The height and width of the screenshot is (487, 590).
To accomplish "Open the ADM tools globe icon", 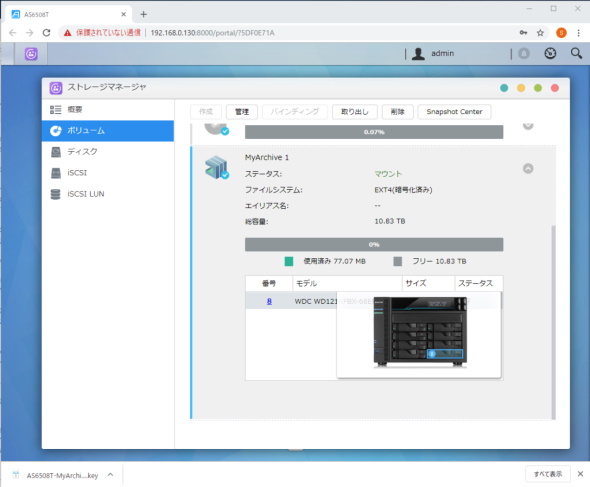I will click(550, 53).
